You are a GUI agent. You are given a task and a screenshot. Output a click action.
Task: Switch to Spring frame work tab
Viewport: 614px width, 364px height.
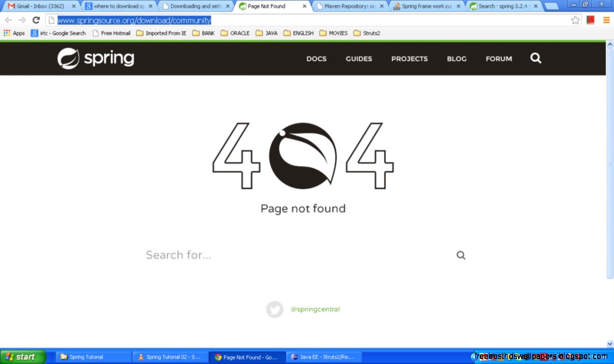(x=427, y=6)
